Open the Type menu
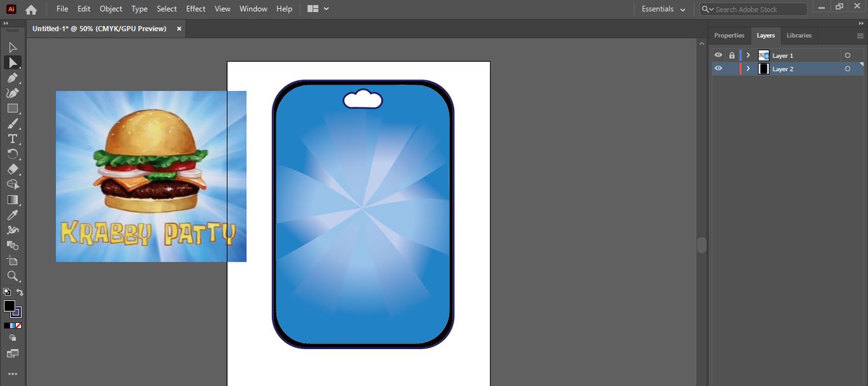 (139, 9)
